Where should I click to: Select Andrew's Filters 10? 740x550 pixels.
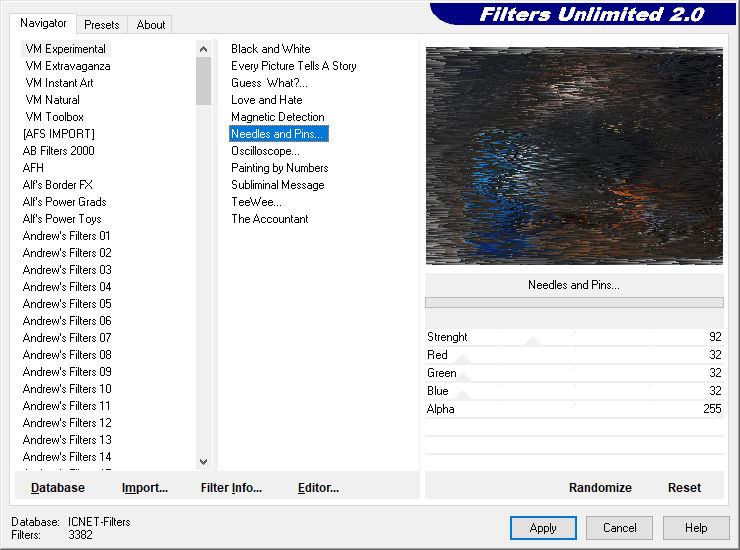tap(67, 389)
